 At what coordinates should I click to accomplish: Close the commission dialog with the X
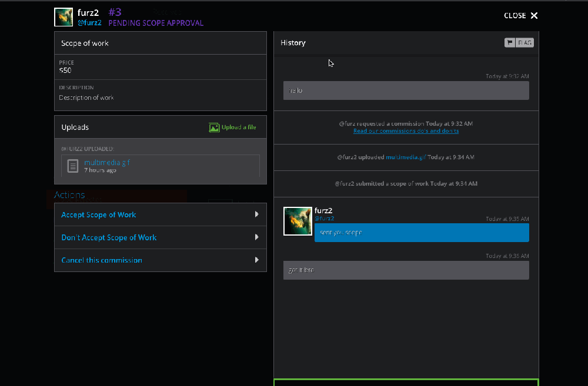[534, 16]
